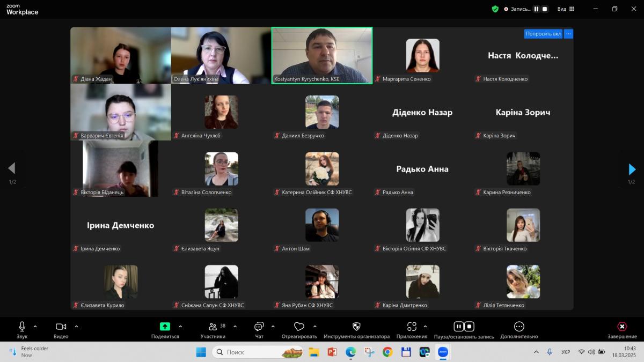Open three-dots menu on Настя Колодченко tile
The image size is (644, 362).
point(568,34)
